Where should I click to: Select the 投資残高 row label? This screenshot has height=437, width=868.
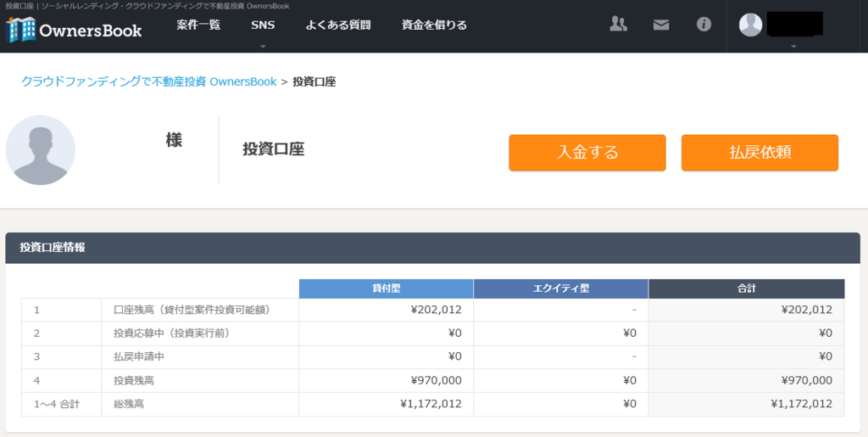pyautogui.click(x=133, y=380)
